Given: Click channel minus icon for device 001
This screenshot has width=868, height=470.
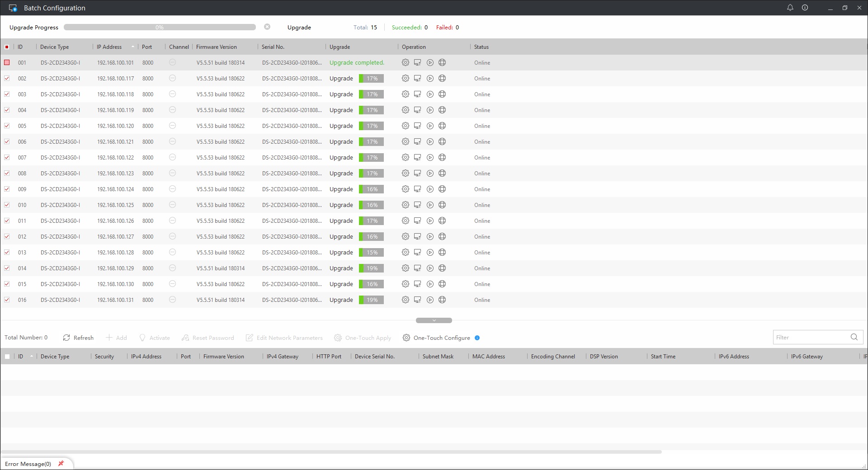Looking at the screenshot, I should [172, 62].
